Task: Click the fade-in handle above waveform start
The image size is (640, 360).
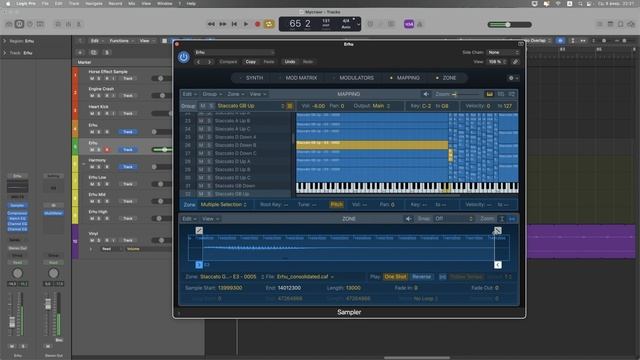Action: point(199,231)
